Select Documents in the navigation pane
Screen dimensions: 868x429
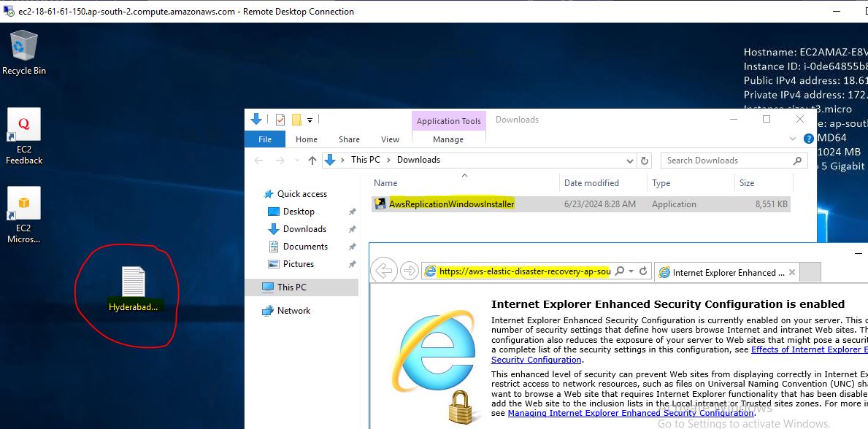[x=305, y=247]
